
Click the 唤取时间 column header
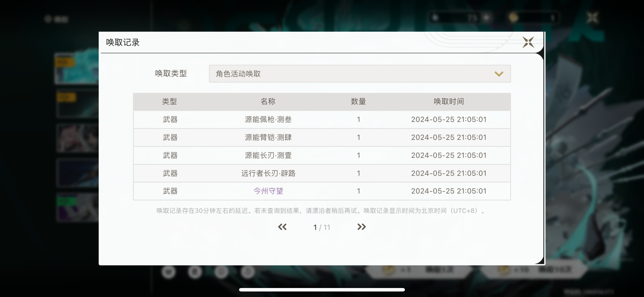coord(448,102)
